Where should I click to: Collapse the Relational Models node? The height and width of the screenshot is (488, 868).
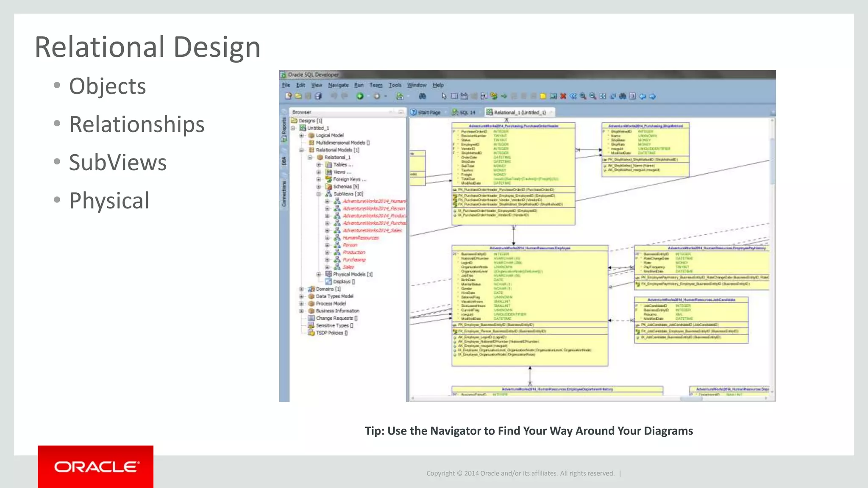pos(302,150)
